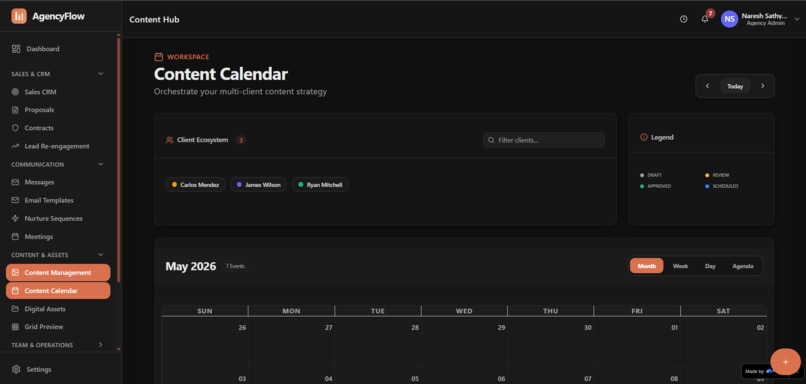This screenshot has height=384, width=806.
Task: Switch calendar to Month view
Action: [647, 266]
